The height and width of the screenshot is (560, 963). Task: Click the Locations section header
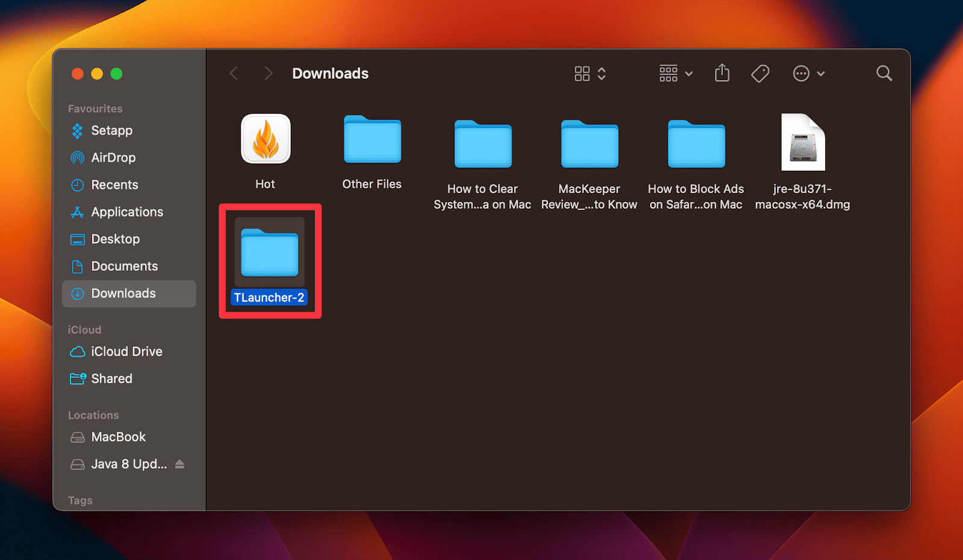pos(93,415)
